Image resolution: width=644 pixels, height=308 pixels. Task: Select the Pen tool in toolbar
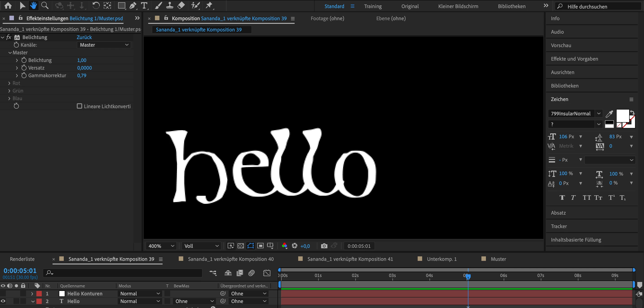point(133,5)
